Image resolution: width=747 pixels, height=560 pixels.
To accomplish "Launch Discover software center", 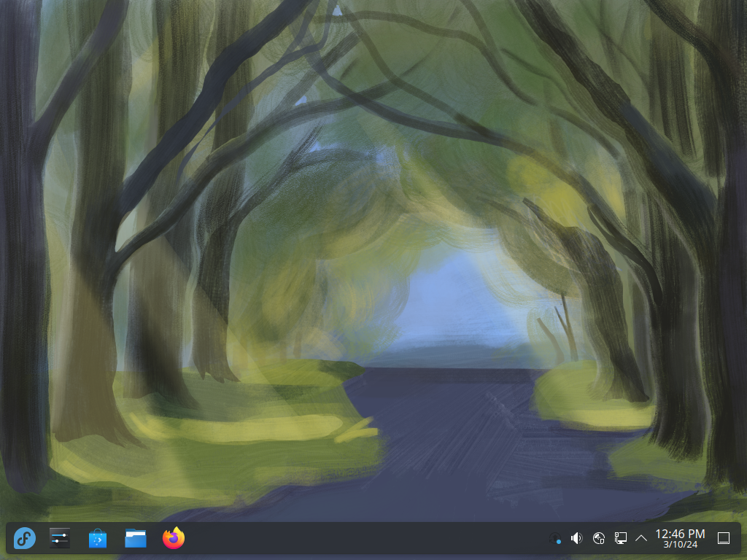I will coord(98,538).
